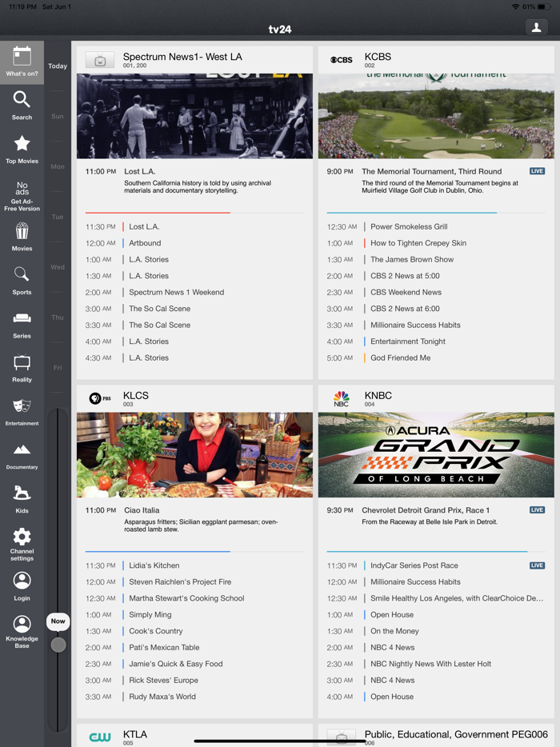The width and height of the screenshot is (560, 747).
Task: Tap the Lost L.A. progress bar
Action: [194, 213]
